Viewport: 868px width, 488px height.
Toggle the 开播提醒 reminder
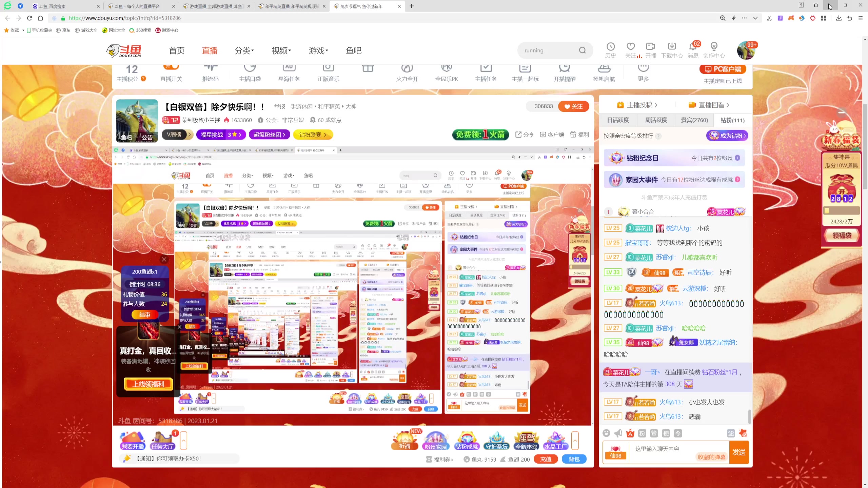click(x=565, y=73)
